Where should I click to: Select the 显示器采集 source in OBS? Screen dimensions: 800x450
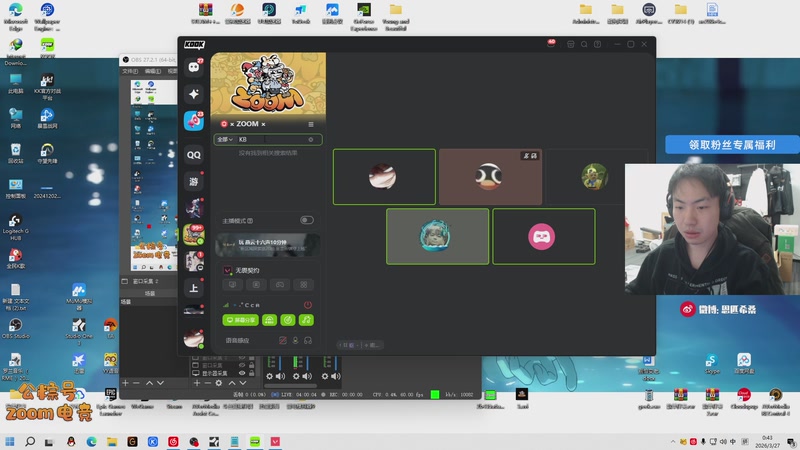pyautogui.click(x=215, y=373)
